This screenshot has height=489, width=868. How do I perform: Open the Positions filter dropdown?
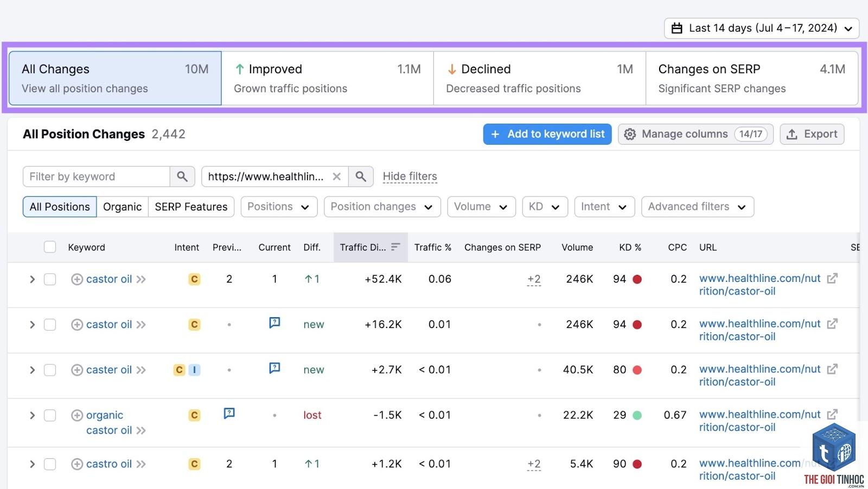(x=279, y=207)
